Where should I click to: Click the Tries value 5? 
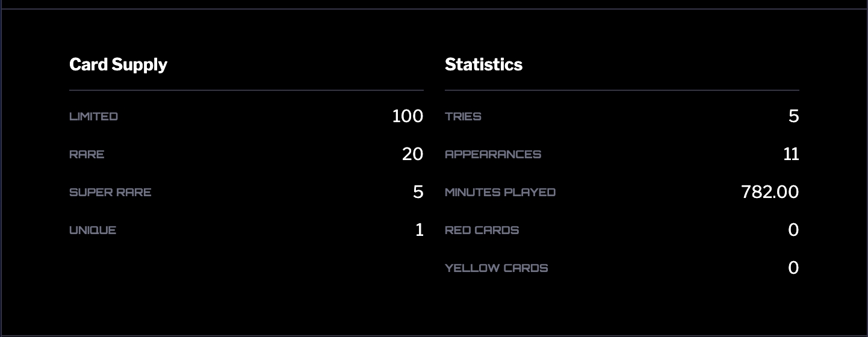coord(793,116)
